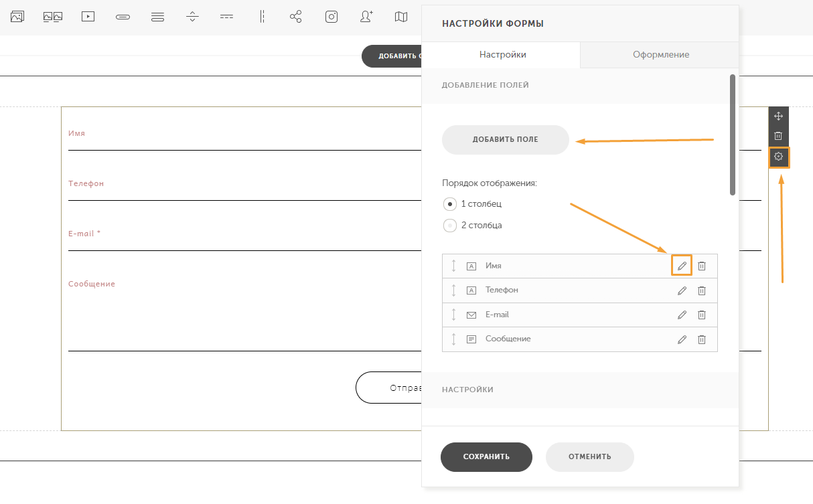
Task: Insert a columns separator block
Action: (x=262, y=17)
